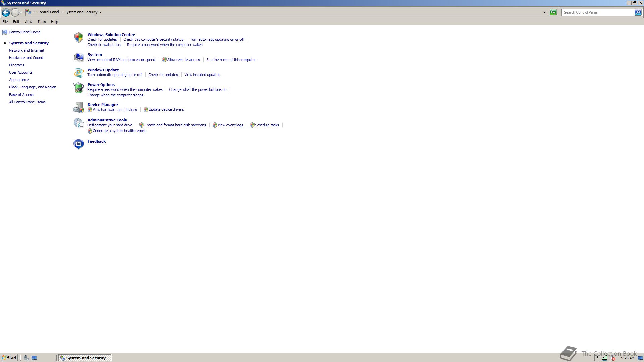Click the refresh button beside address bar
Image resolution: width=644 pixels, height=362 pixels.
553,12
